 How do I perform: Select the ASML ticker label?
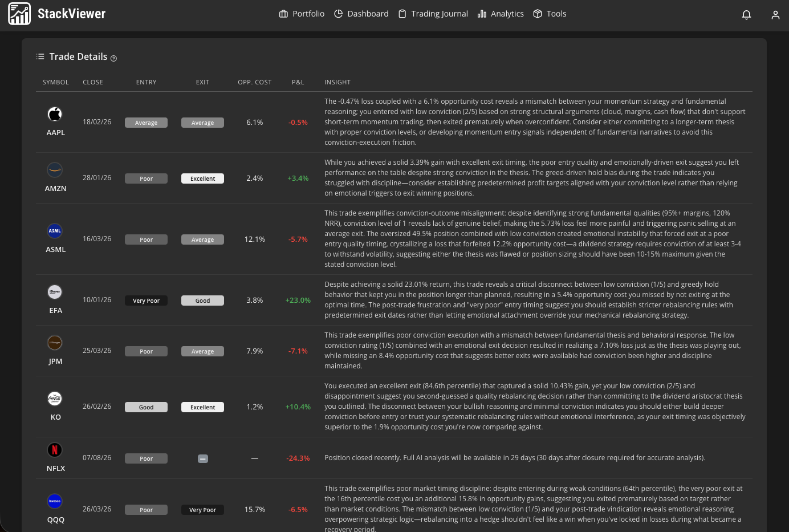pos(56,249)
